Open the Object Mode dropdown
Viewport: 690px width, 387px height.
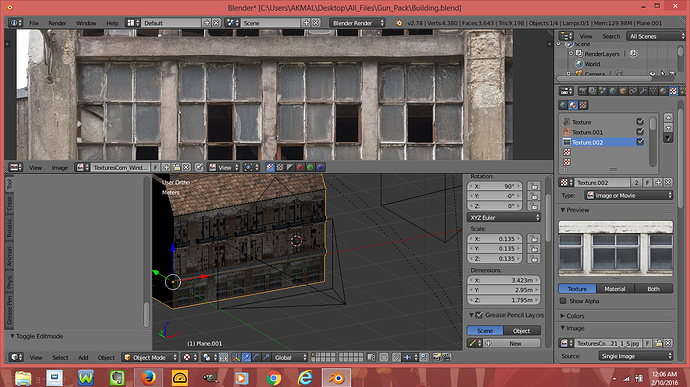tap(150, 358)
